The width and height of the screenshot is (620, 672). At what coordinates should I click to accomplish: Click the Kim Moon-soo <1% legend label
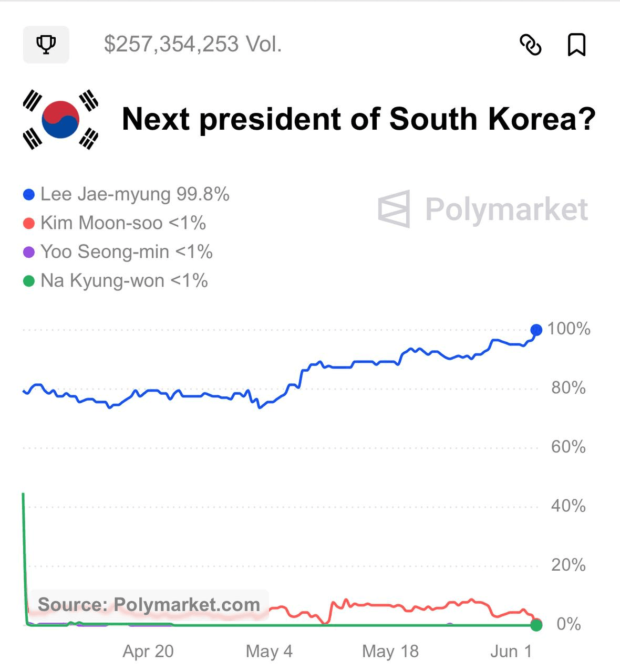(x=123, y=223)
